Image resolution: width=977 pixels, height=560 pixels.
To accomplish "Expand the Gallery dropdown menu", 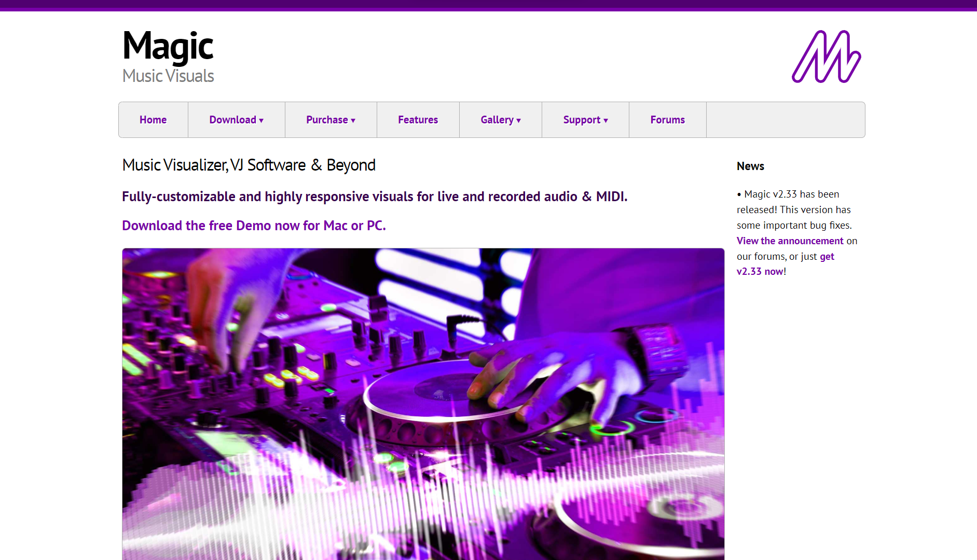I will coord(501,120).
